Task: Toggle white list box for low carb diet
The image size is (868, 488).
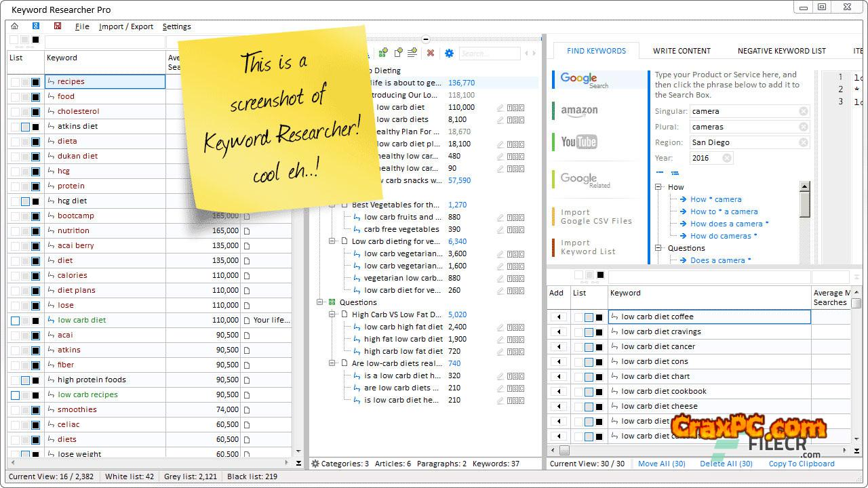Action: pyautogui.click(x=15, y=321)
